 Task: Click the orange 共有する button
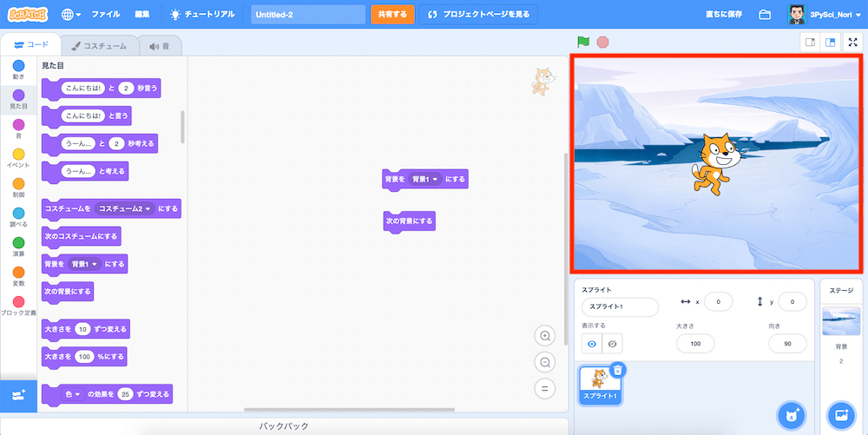(x=392, y=15)
